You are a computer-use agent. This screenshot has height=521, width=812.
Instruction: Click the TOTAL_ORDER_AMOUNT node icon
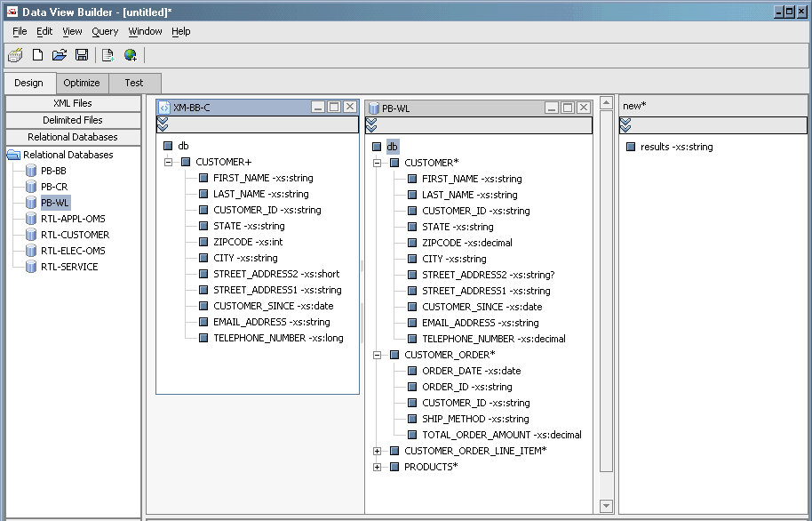point(412,435)
